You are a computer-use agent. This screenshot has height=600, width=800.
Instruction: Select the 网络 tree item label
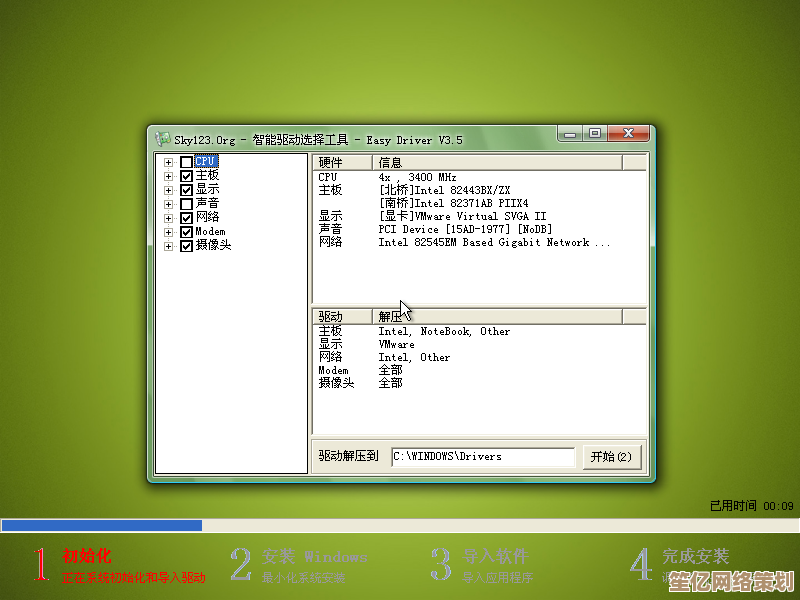pyautogui.click(x=207, y=218)
